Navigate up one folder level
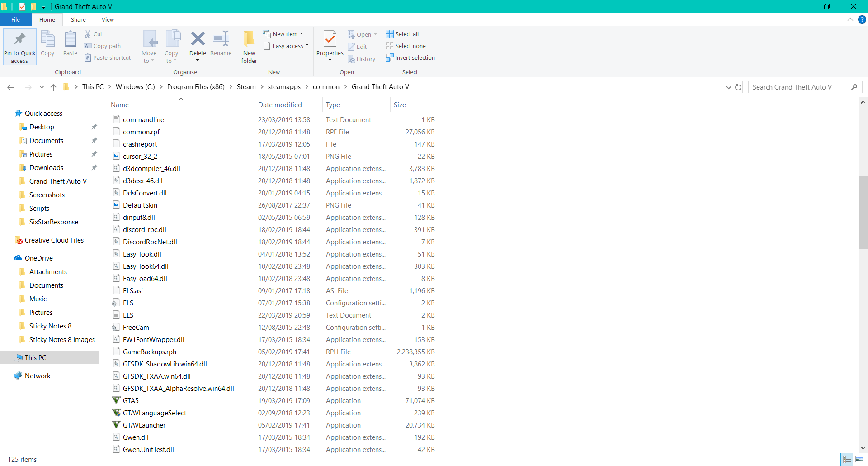 (x=53, y=87)
